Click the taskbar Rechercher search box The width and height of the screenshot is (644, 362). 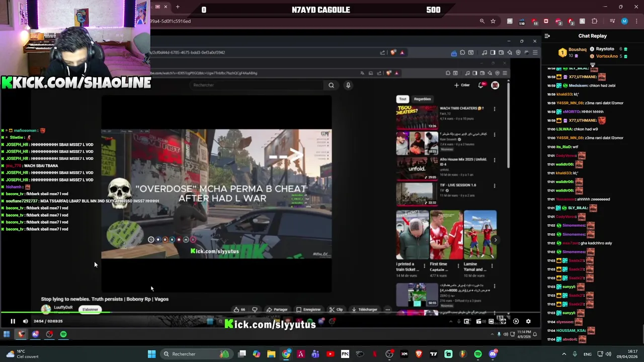[196, 354]
